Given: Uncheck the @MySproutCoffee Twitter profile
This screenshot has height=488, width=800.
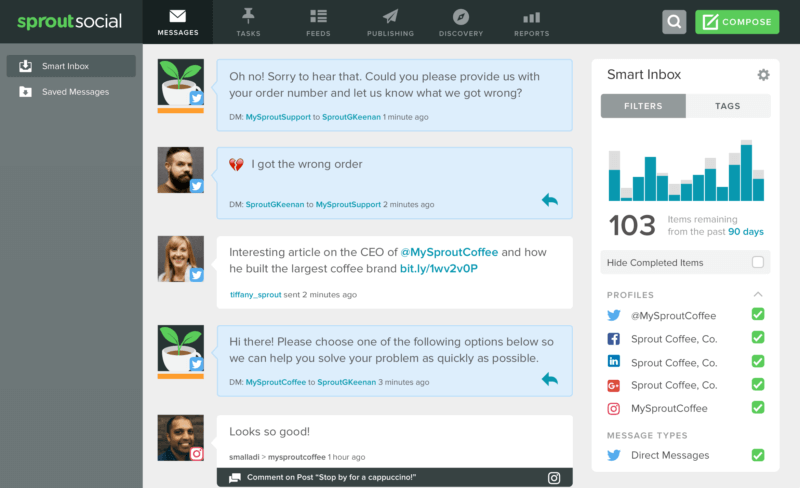Looking at the screenshot, I should pos(758,315).
